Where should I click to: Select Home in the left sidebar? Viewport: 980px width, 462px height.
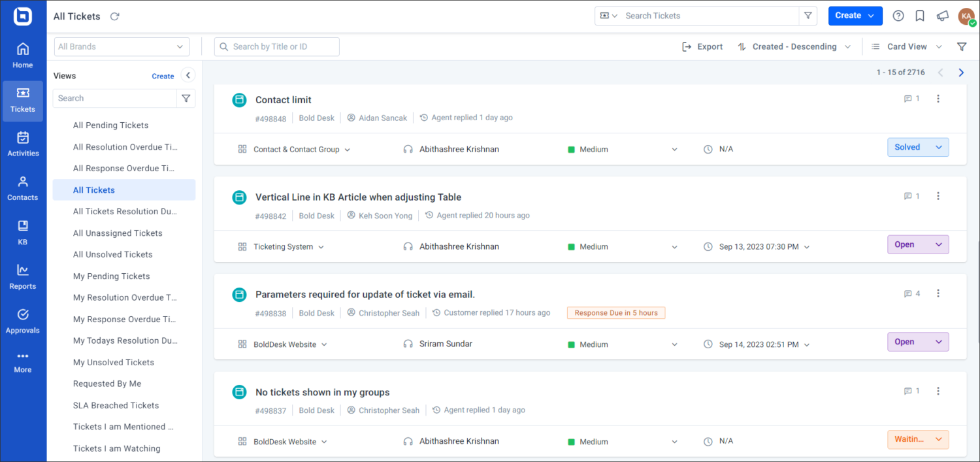(23, 56)
